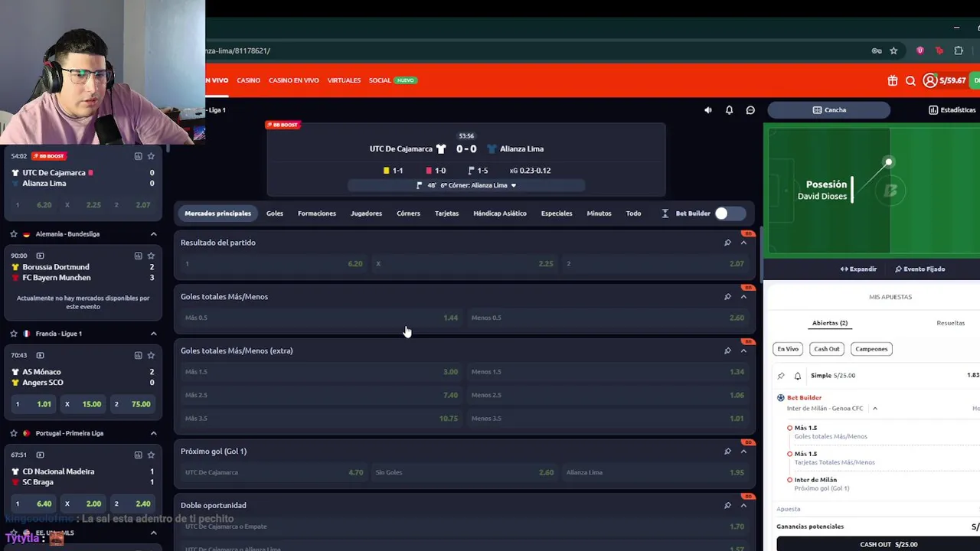The width and height of the screenshot is (980, 551).
Task: Open stats icon for UTC De Cajamarca sidebar match
Action: pyautogui.click(x=138, y=156)
